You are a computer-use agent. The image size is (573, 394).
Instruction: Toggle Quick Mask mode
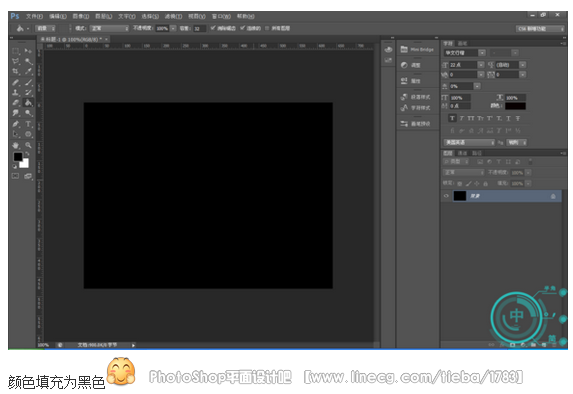pyautogui.click(x=15, y=176)
